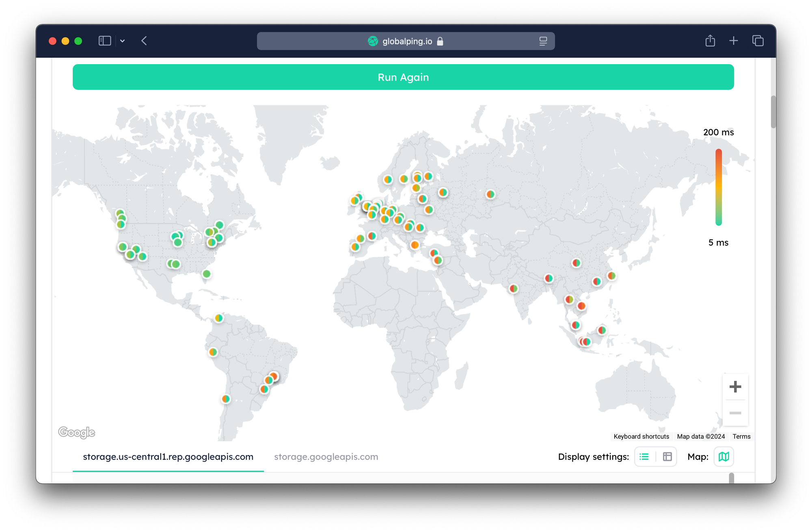Screen dimensions: 812x531
Task: Click the Run Again button
Action: click(403, 77)
